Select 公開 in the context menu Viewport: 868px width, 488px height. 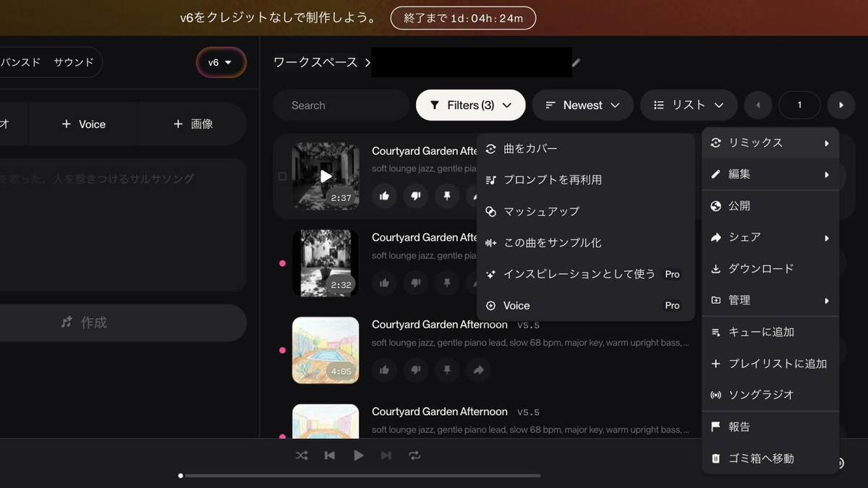770,206
